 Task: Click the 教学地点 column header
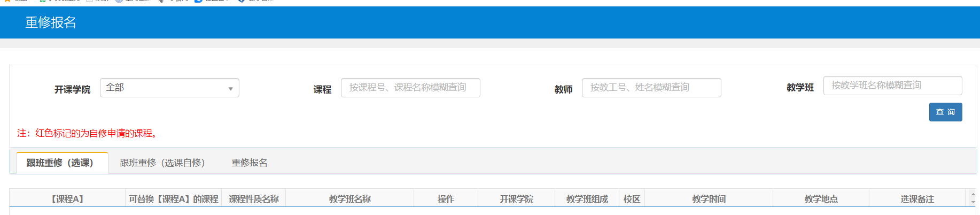(x=821, y=199)
